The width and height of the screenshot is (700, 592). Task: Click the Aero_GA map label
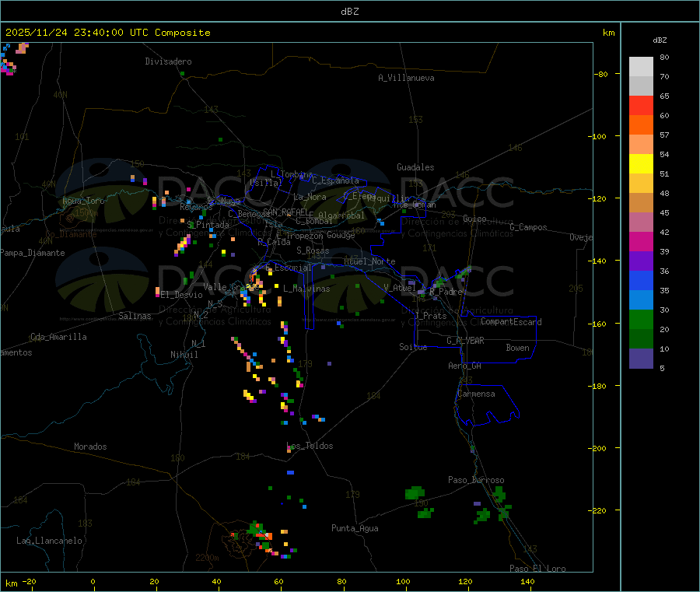click(464, 366)
